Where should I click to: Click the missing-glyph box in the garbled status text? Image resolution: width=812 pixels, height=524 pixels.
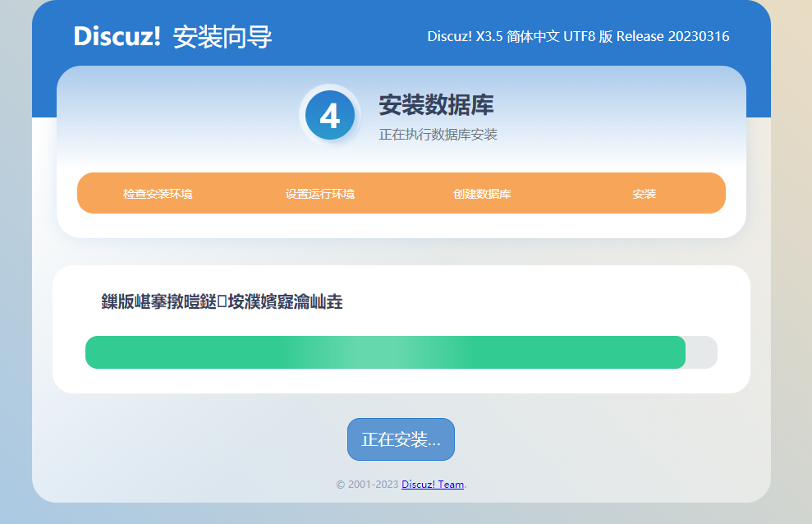click(222, 302)
